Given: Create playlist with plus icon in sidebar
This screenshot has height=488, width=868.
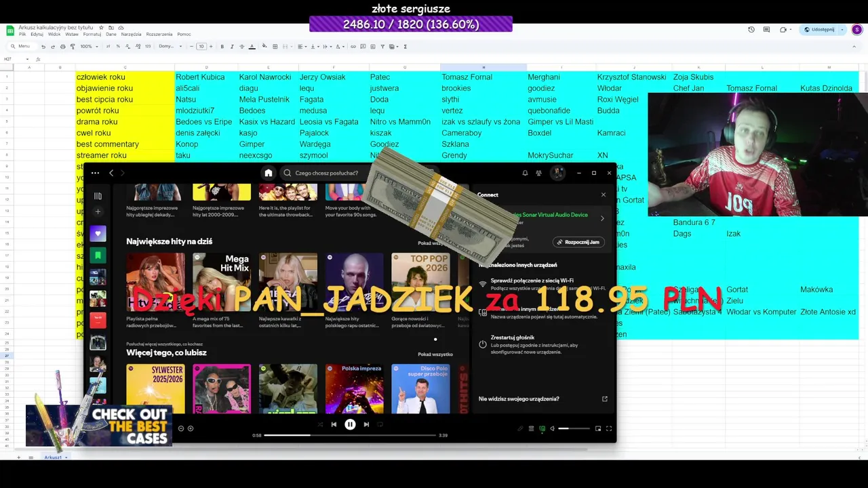Looking at the screenshot, I should click(x=98, y=211).
